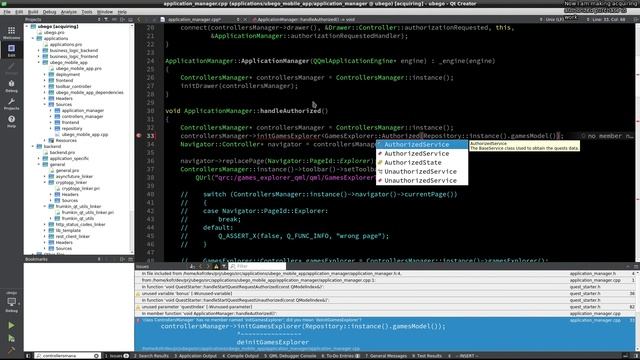This screenshot has width=640, height=360.
Task: Open the handleAuthorized symbol dropdown
Action: (x=304, y=19)
